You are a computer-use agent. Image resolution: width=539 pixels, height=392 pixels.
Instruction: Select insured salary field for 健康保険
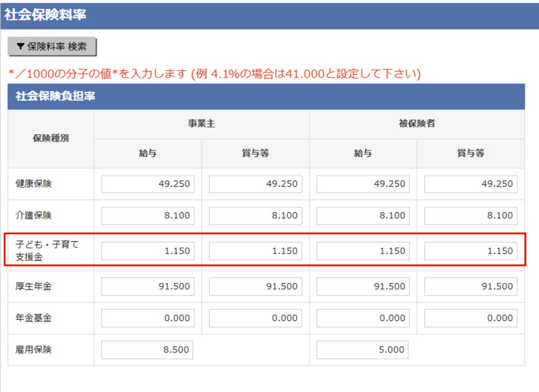[363, 184]
